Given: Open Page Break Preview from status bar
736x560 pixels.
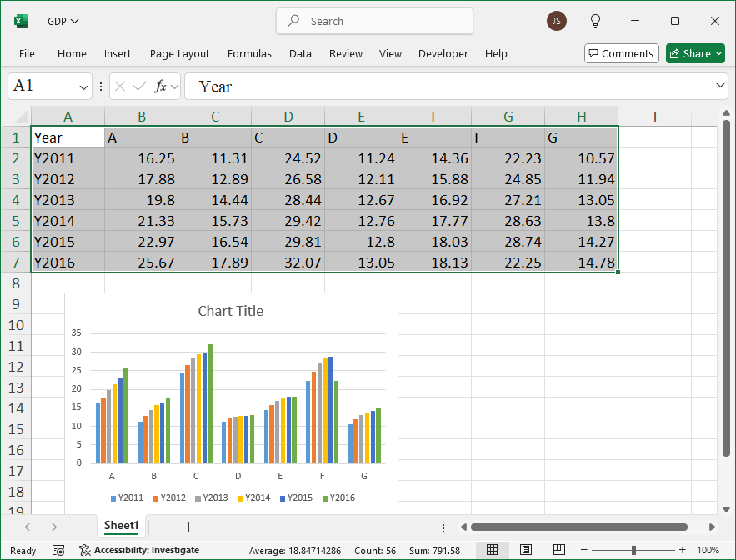Looking at the screenshot, I should [x=558, y=549].
